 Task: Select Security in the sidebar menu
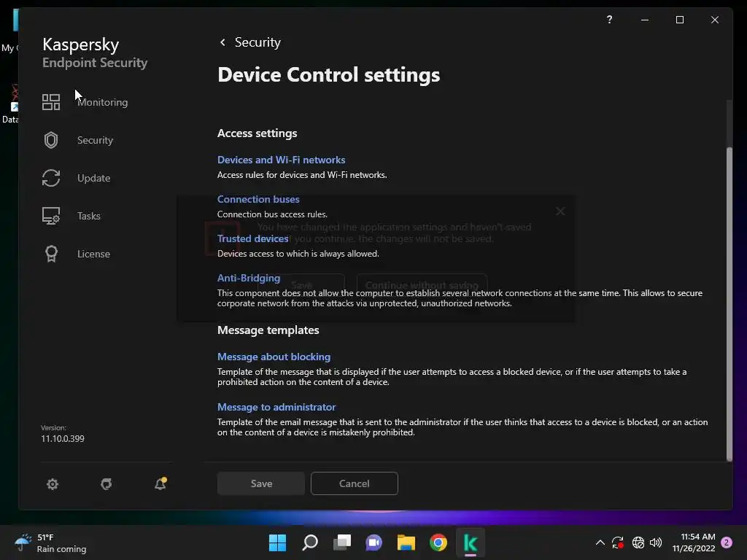pyautogui.click(x=96, y=140)
